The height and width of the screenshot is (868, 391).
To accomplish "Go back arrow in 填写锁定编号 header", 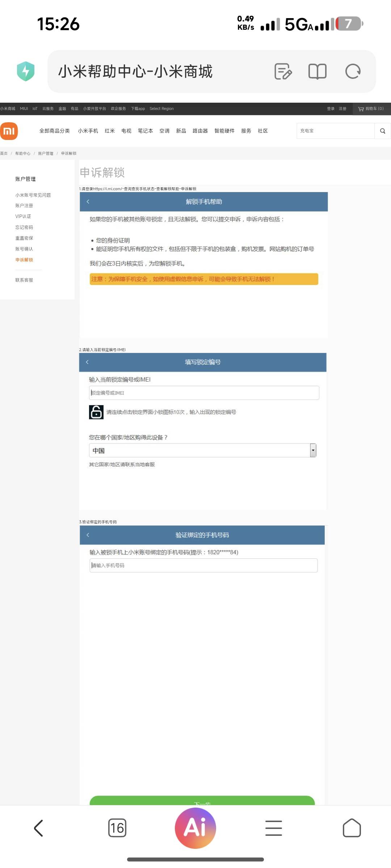I will [x=87, y=362].
